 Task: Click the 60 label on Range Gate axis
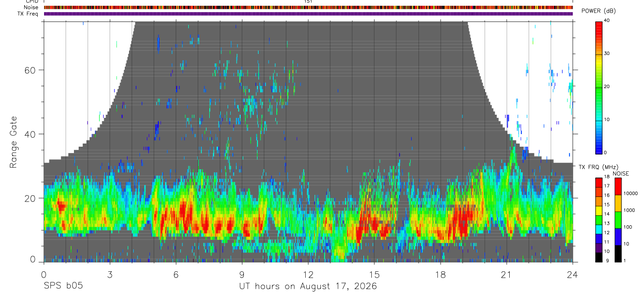coord(30,70)
